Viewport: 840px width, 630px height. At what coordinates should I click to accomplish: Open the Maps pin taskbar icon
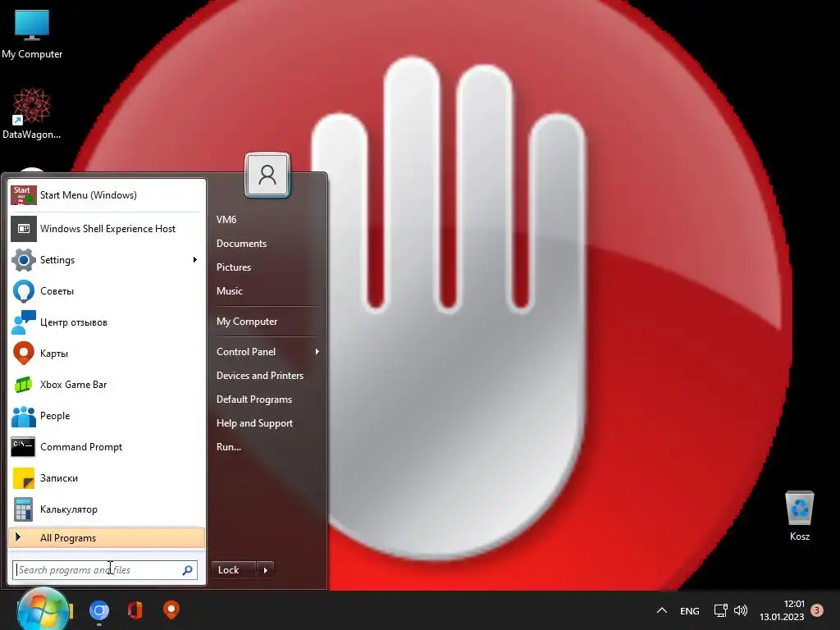(171, 610)
